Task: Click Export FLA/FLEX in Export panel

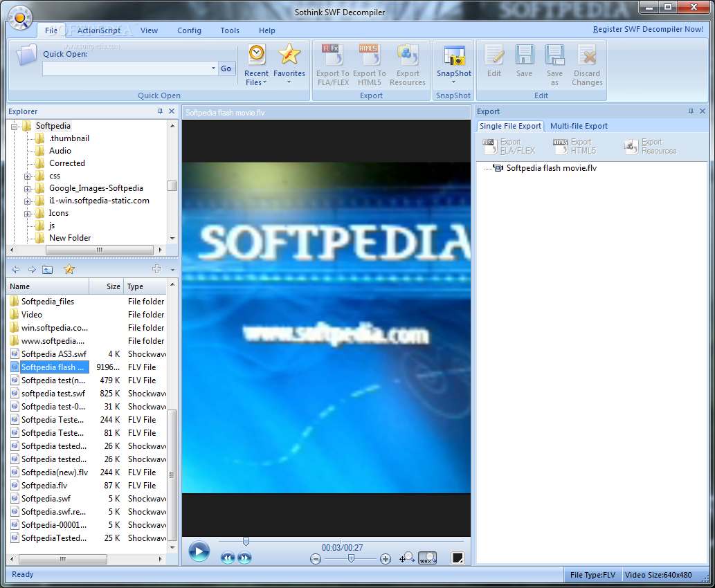Action: click(x=509, y=147)
